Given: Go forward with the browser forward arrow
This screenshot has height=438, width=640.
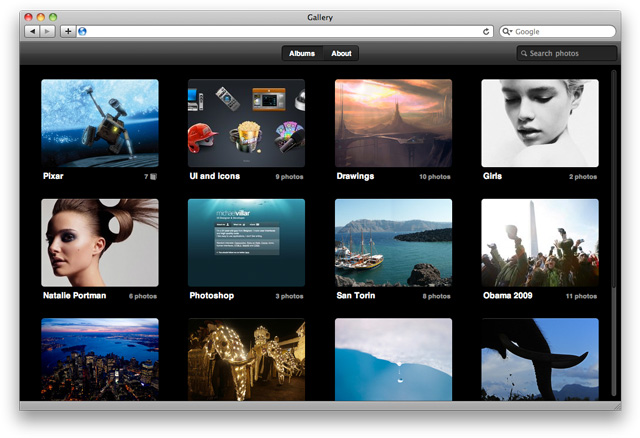Looking at the screenshot, I should [47, 31].
